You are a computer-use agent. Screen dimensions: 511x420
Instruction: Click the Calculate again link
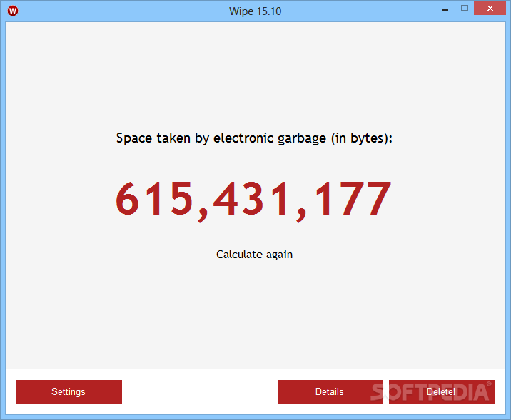tap(254, 255)
